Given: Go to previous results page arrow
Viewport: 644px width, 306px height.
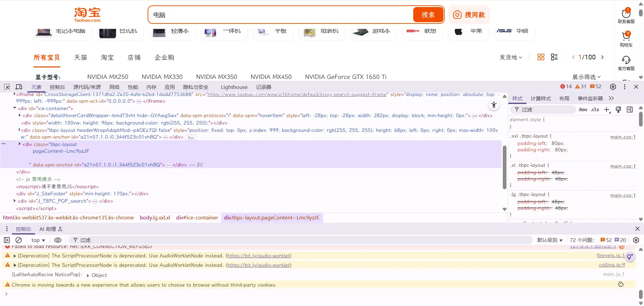Looking at the screenshot, I should pos(573,57).
